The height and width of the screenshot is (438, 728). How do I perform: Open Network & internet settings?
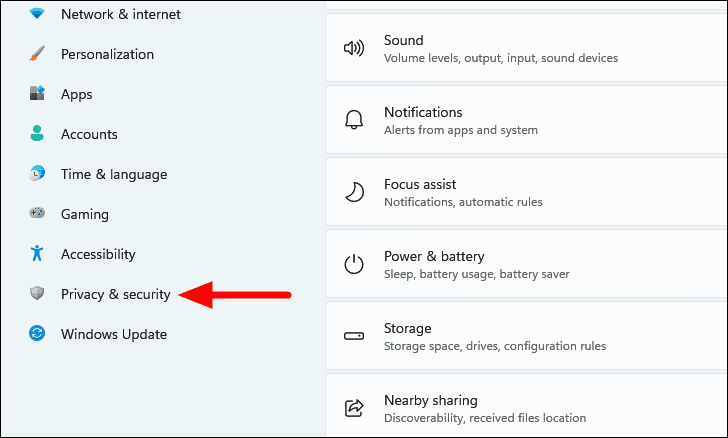pyautogui.click(x=121, y=14)
